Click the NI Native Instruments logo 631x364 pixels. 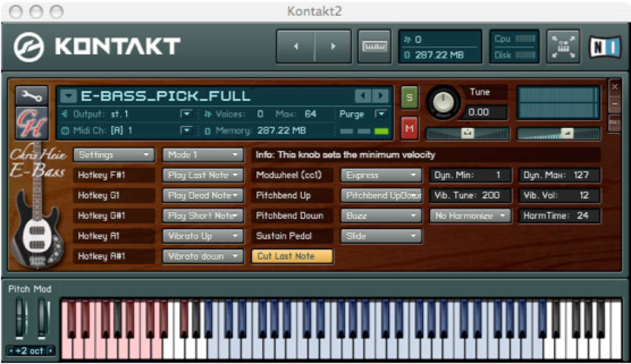point(605,47)
